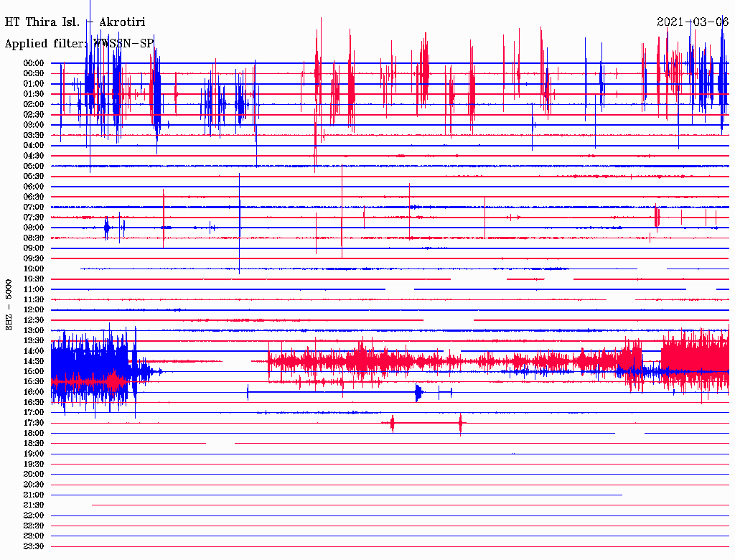This screenshot has height=560, width=735.
Task: Click the 'Applied filter: WWSSN-SP' label
Action: pyautogui.click(x=79, y=44)
